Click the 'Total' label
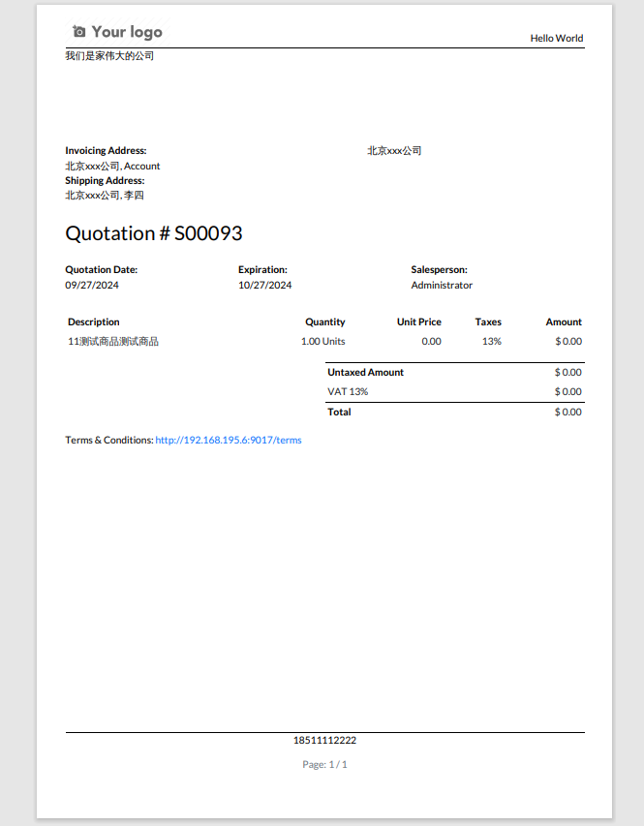644x826 pixels. click(339, 412)
